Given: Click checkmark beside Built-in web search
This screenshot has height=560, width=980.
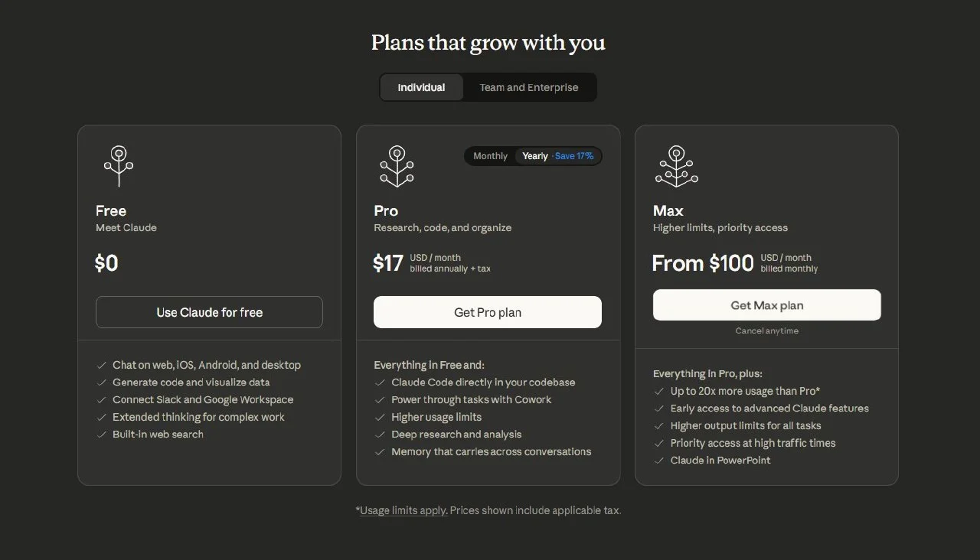Looking at the screenshot, I should tap(102, 435).
